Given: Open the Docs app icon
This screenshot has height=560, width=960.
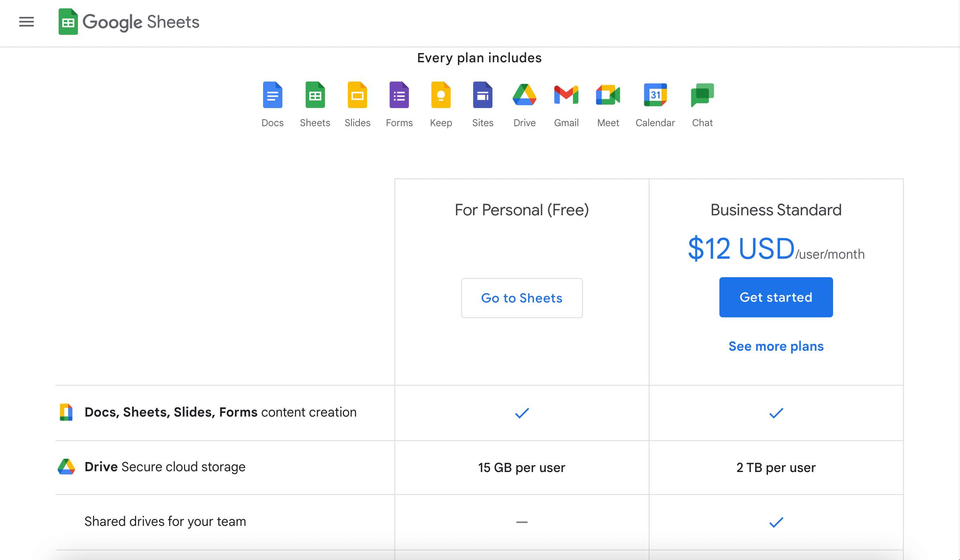Looking at the screenshot, I should (x=273, y=95).
